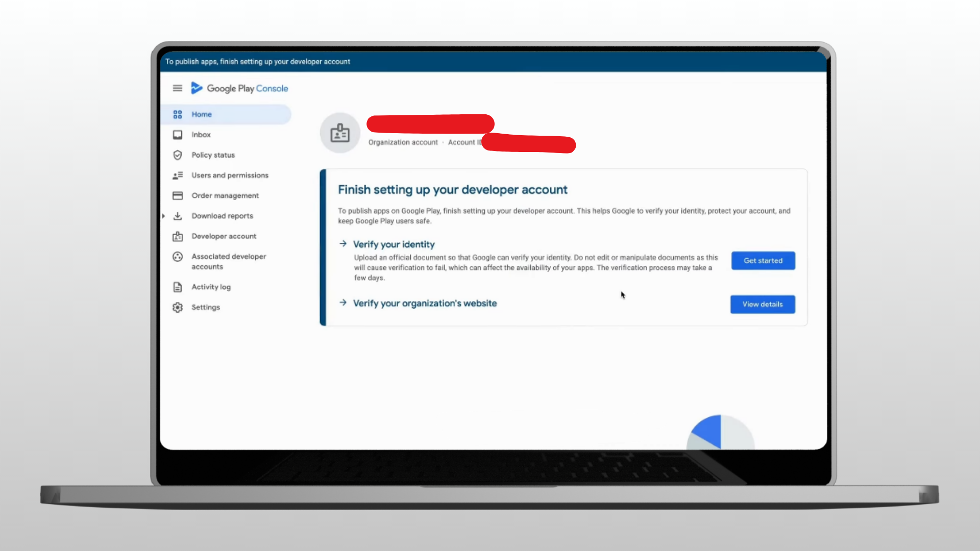The width and height of the screenshot is (980, 551).
Task: Click the Users and permissions icon
Action: 177,176
